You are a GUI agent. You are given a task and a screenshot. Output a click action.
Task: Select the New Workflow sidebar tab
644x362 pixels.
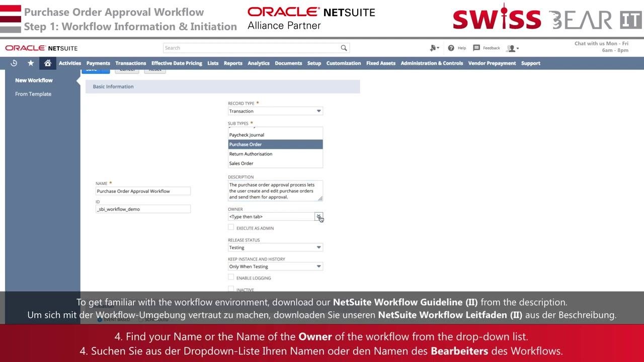coord(34,80)
